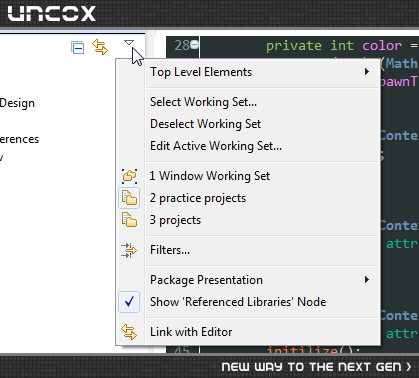Click the practice projects working set icon
The image size is (419, 378).
point(129,198)
